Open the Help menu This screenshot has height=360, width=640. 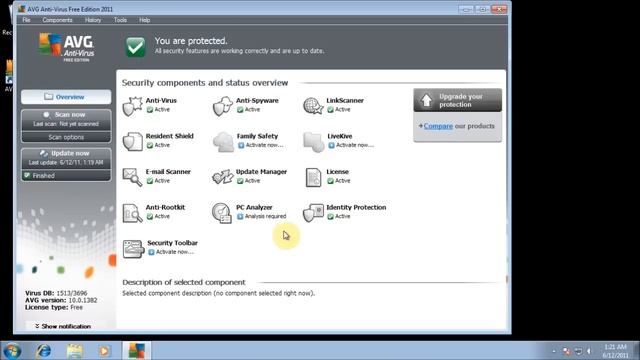pyautogui.click(x=144, y=20)
